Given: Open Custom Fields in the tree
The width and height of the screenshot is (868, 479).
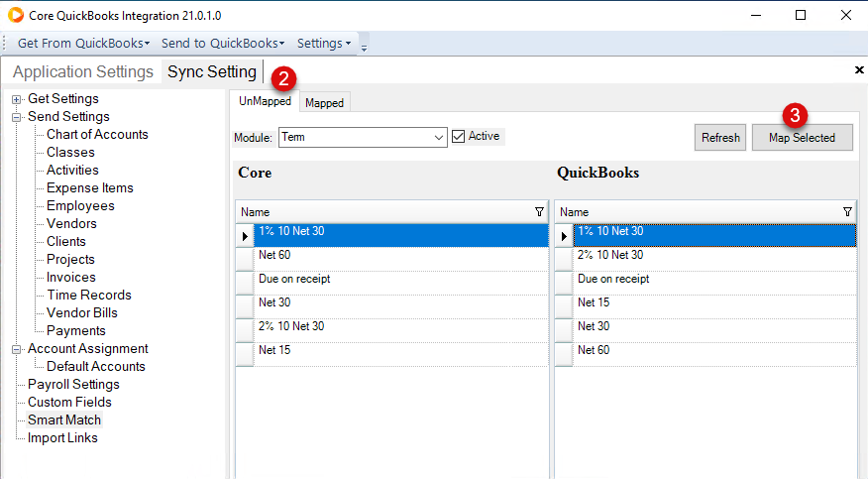Looking at the screenshot, I should [x=69, y=402].
